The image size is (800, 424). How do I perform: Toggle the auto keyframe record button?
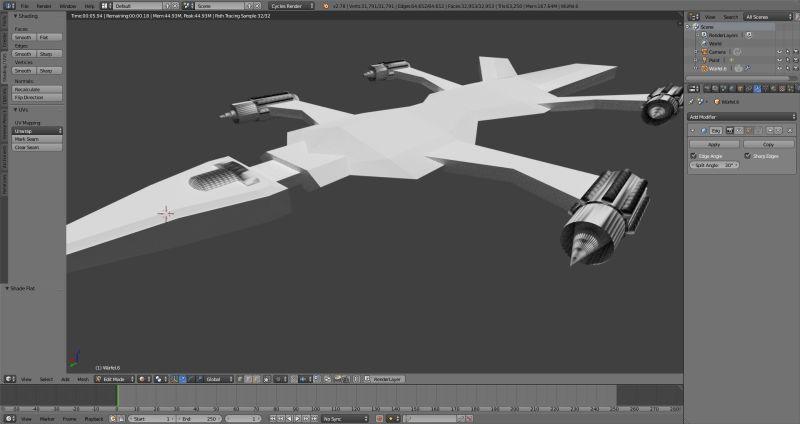point(380,419)
